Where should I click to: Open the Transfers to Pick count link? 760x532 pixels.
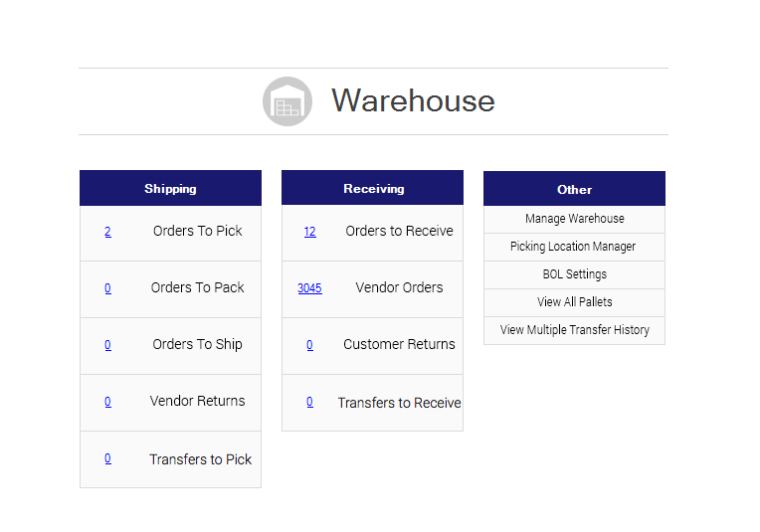coord(107,458)
